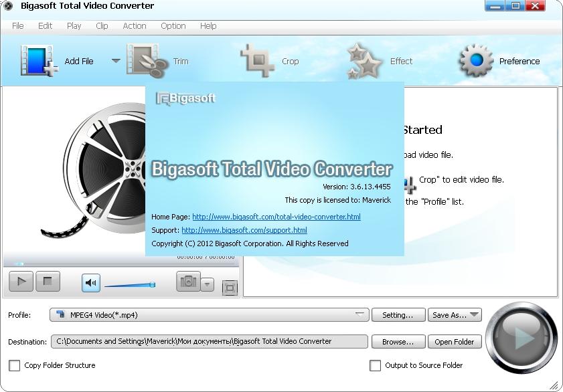The image size is (563, 392).
Task: Click the Destination path field
Action: tap(210, 341)
